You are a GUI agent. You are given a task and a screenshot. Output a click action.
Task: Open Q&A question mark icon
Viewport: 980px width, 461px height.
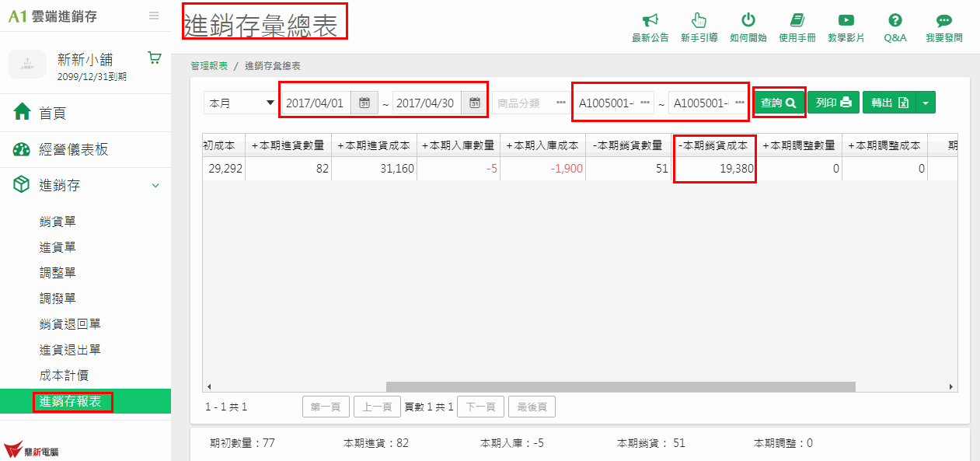pyautogui.click(x=895, y=20)
